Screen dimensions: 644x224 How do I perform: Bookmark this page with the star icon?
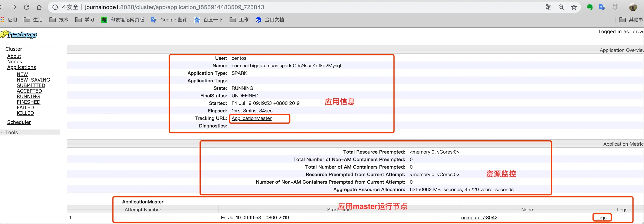click(574, 7)
